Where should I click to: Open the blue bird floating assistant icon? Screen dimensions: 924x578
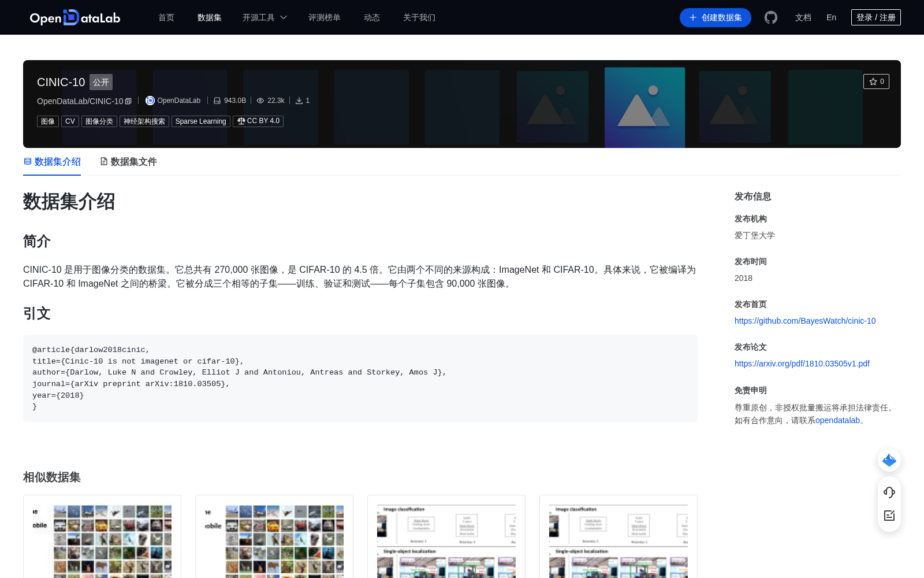coord(889,460)
